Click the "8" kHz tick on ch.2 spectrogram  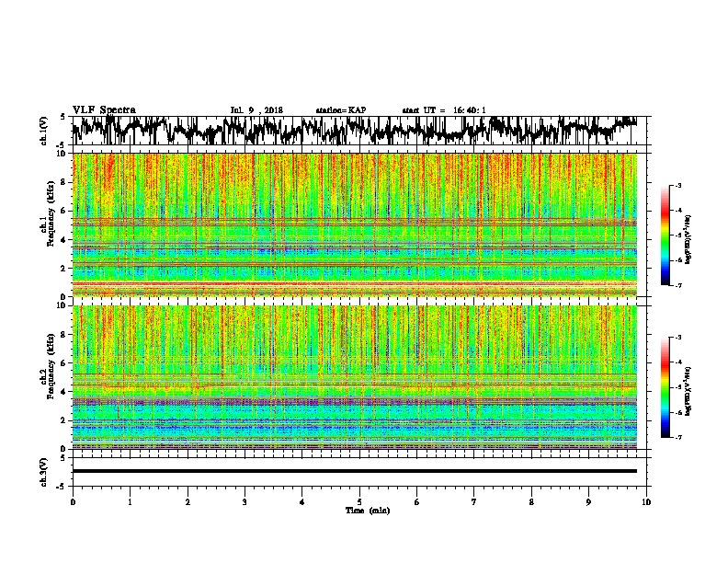pyautogui.click(x=64, y=334)
